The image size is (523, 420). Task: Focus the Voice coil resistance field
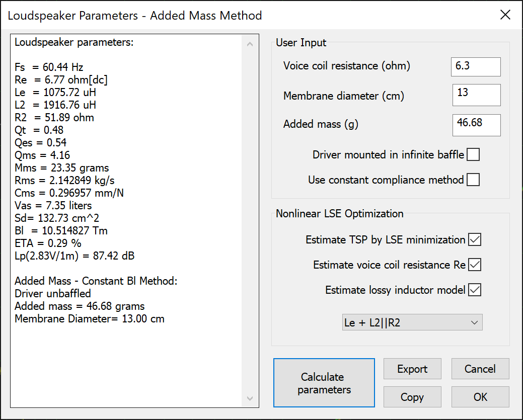tap(476, 66)
